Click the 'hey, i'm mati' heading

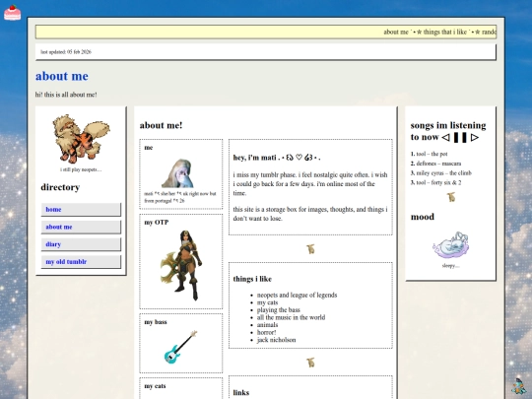click(x=277, y=158)
